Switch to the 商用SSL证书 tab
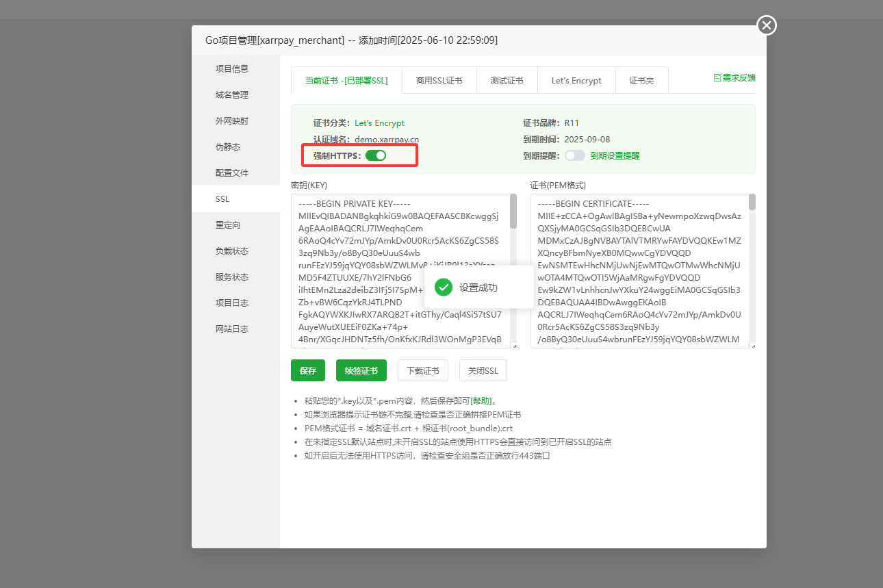The width and height of the screenshot is (883, 588). tap(439, 80)
